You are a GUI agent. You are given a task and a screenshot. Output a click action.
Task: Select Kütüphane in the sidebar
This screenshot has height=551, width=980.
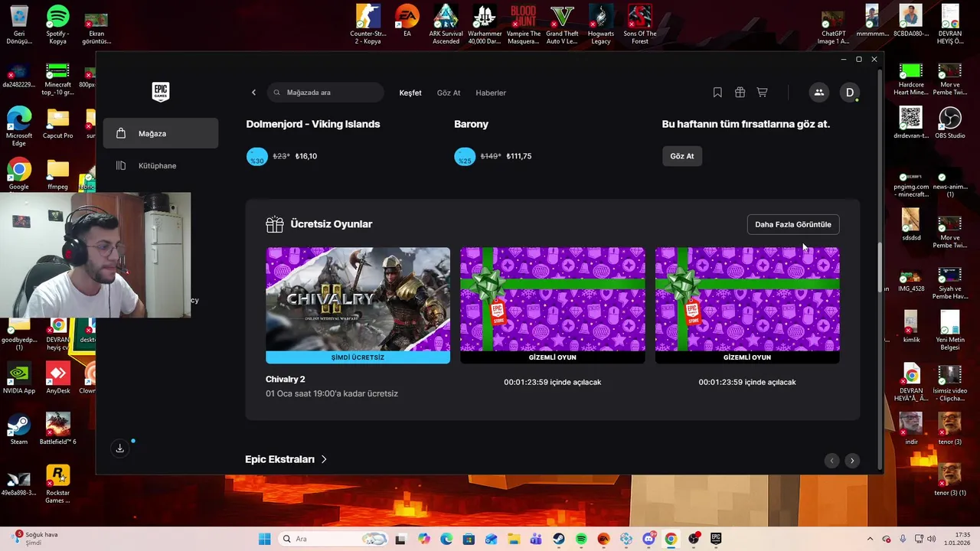tap(161, 165)
